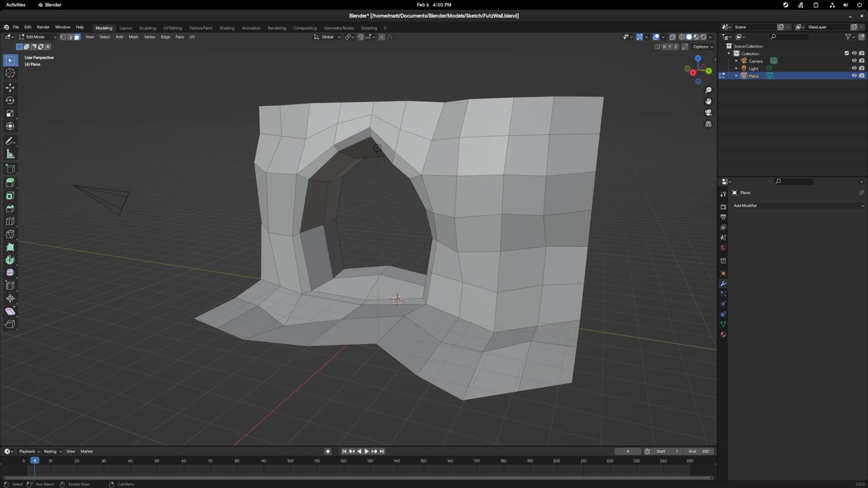The height and width of the screenshot is (488, 868).
Task: Switch to wireframe viewport shading
Action: coord(682,37)
